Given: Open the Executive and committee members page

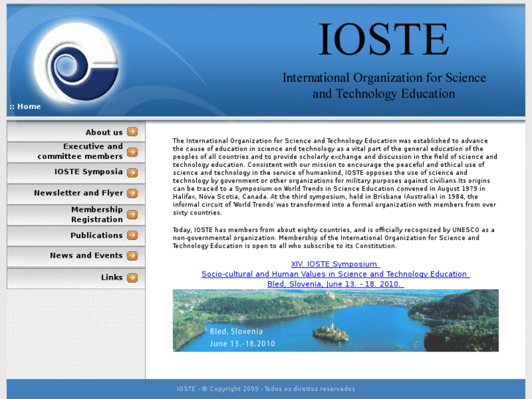Looking at the screenshot, I should pyautogui.click(x=80, y=152).
